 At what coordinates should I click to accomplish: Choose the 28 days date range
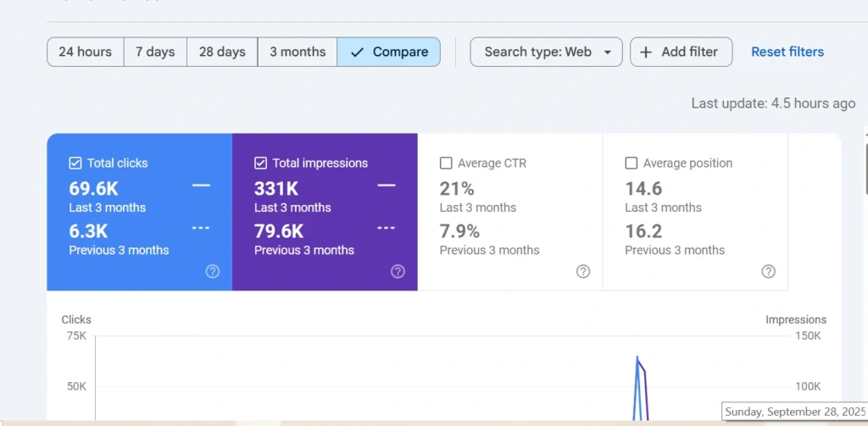[222, 52]
